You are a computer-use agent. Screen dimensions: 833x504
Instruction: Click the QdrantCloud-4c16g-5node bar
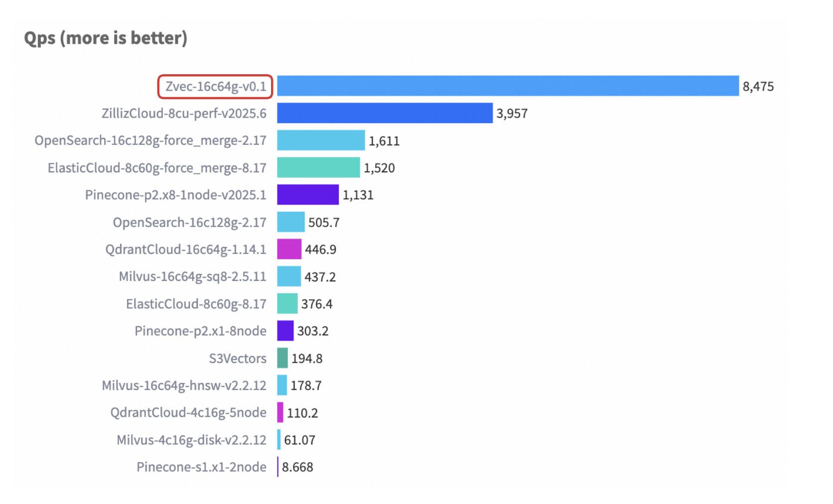tap(280, 412)
